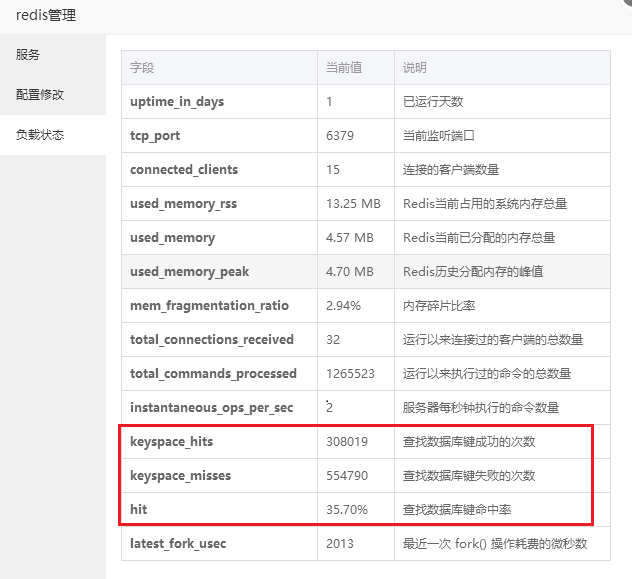632x579 pixels.
Task: Select the instantaneous_ops_per_sec field name
Action: click(x=211, y=408)
